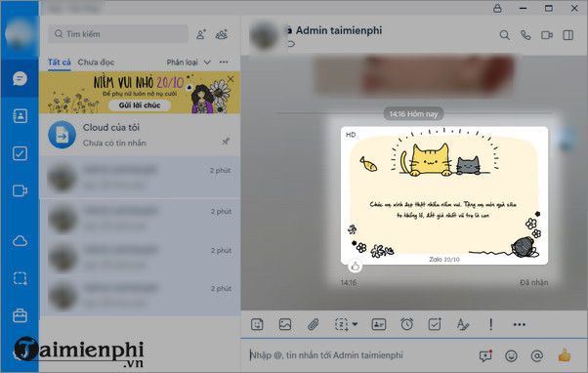Mark the message as urgent with the exclamation icon

click(491, 324)
